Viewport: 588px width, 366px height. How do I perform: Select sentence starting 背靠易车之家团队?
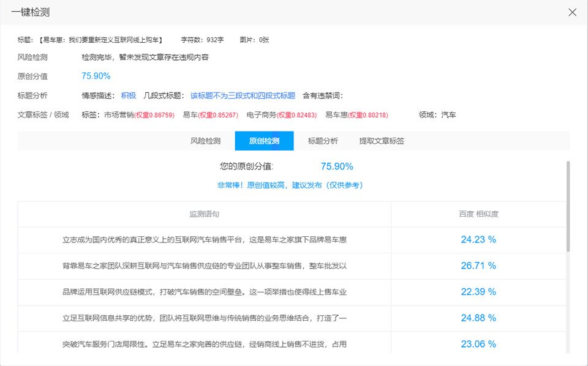point(205,266)
